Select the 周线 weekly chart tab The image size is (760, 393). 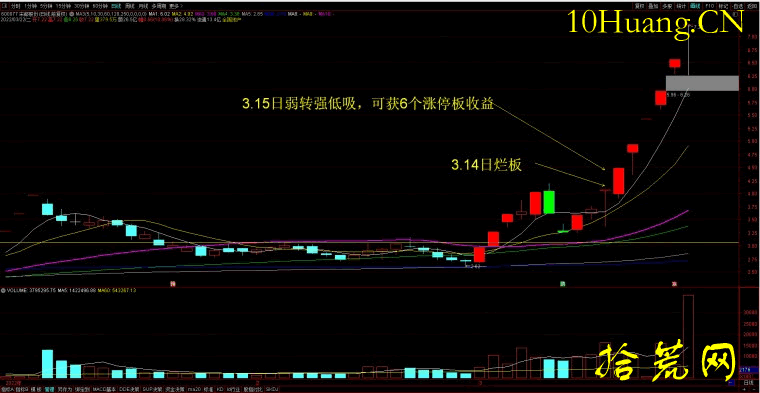129,6
